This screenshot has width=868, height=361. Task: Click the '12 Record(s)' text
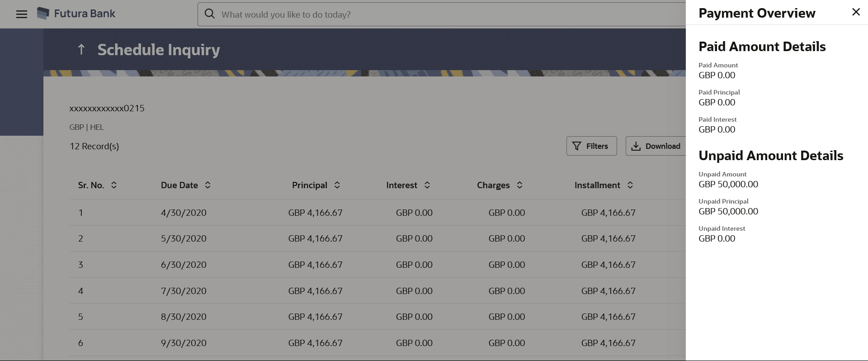coord(94,146)
